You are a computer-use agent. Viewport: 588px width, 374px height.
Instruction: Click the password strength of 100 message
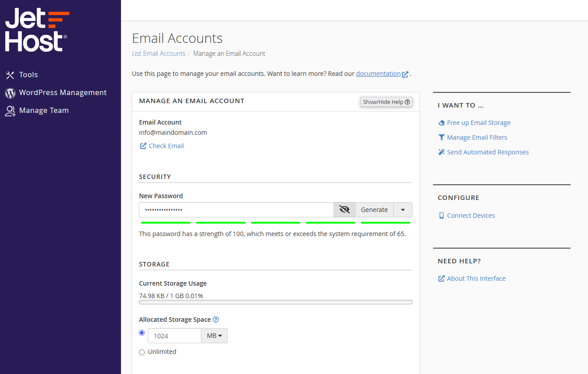pos(272,234)
